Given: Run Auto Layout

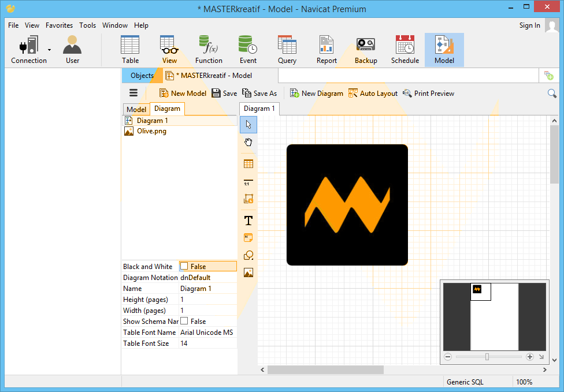Looking at the screenshot, I should (373, 94).
